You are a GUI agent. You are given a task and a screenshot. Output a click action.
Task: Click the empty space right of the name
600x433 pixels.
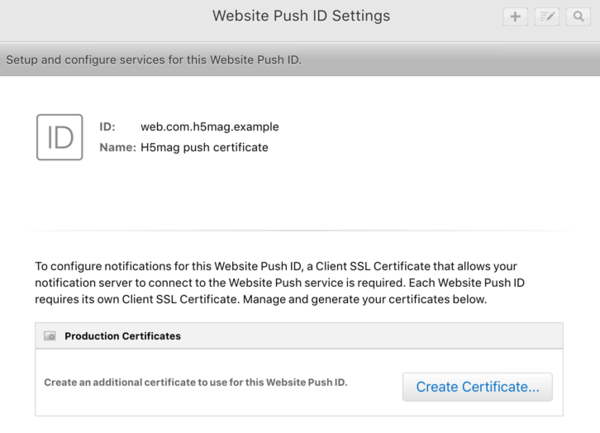click(420, 147)
